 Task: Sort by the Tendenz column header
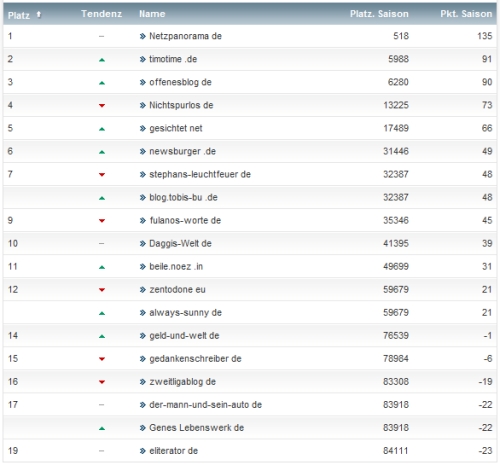pyautogui.click(x=101, y=14)
